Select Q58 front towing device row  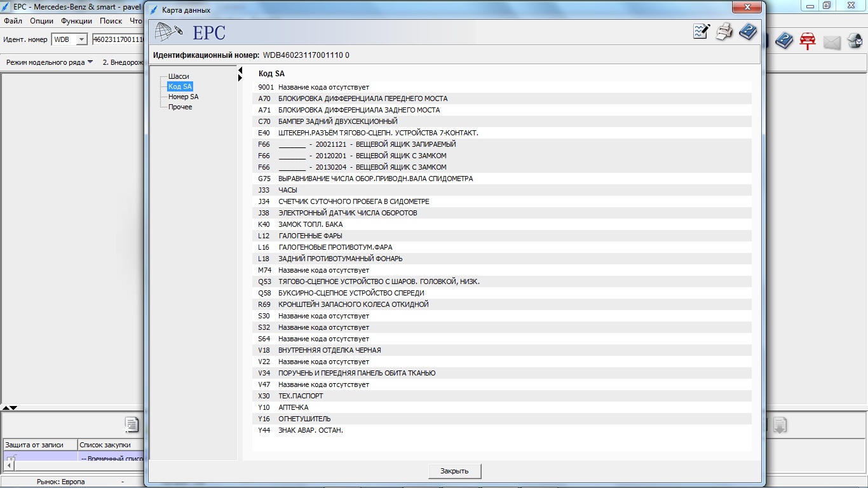point(502,293)
